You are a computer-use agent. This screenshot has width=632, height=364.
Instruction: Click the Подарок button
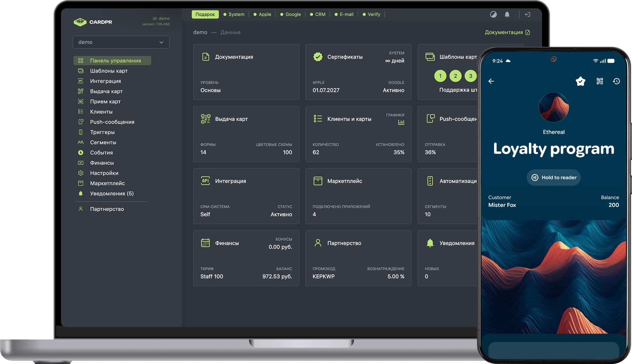point(205,15)
